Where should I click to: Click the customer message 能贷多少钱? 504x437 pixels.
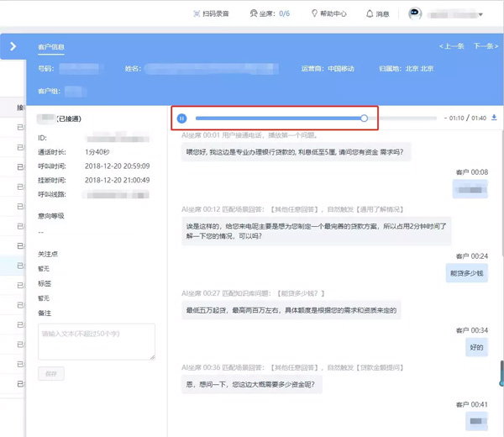click(466, 273)
